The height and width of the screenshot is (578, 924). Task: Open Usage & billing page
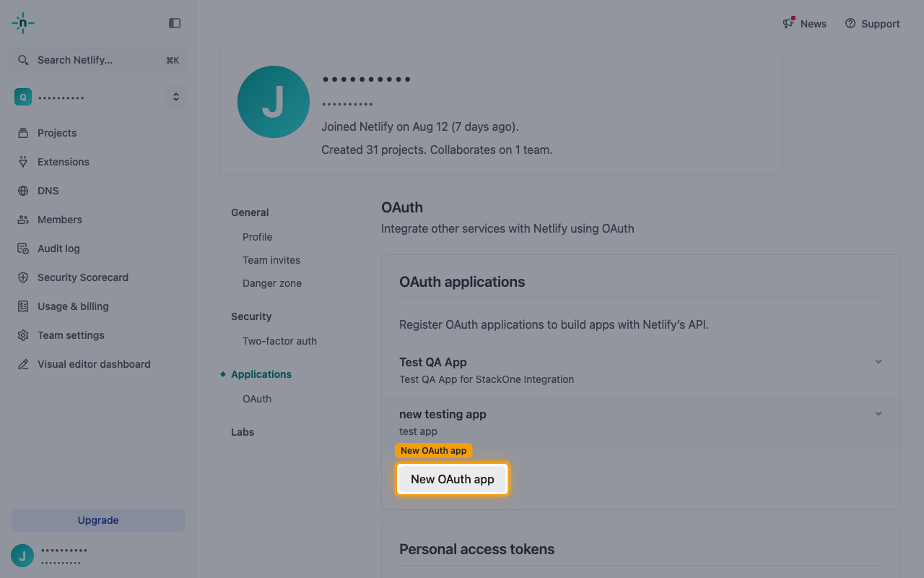pyautogui.click(x=98, y=306)
